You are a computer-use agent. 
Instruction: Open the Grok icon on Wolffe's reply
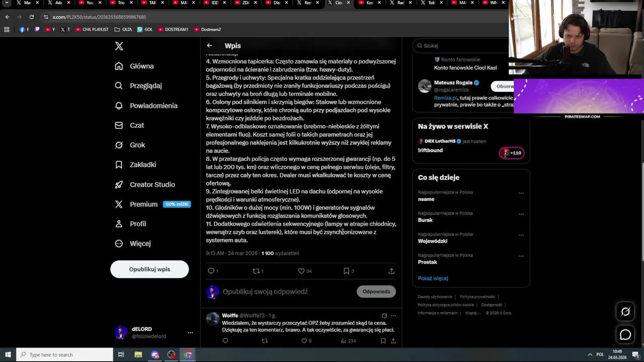[384, 316]
